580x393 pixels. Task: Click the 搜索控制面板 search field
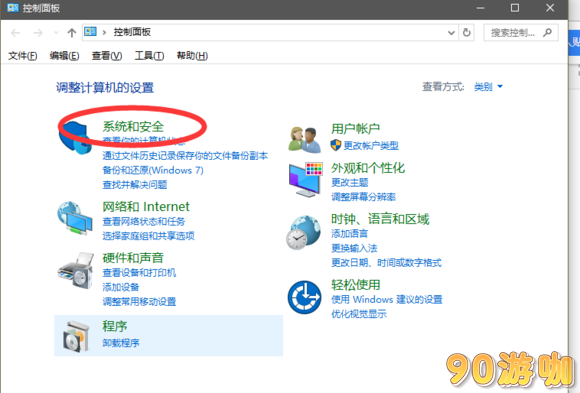(521, 33)
